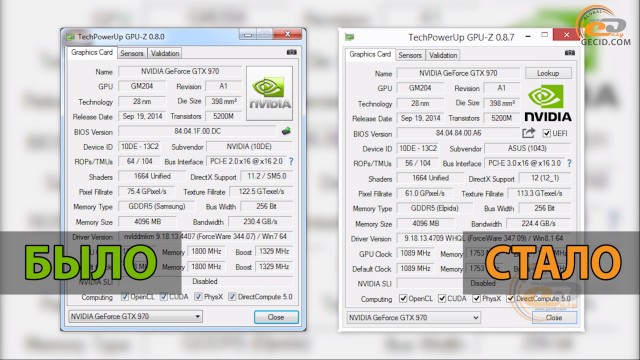This screenshot has height=360, width=640.
Task: Click ROPs/TMUs value 56 / 104
Action: tap(418, 163)
